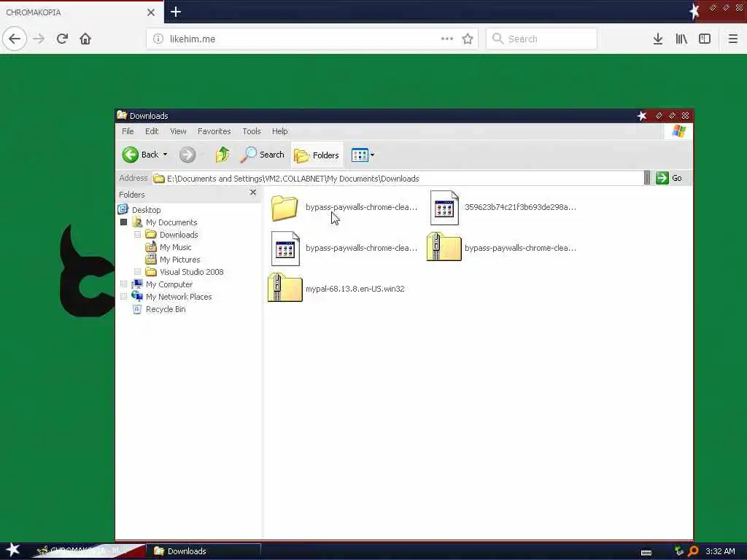The width and height of the screenshot is (747, 560).
Task: Open the File menu in Downloads
Action: point(128,131)
